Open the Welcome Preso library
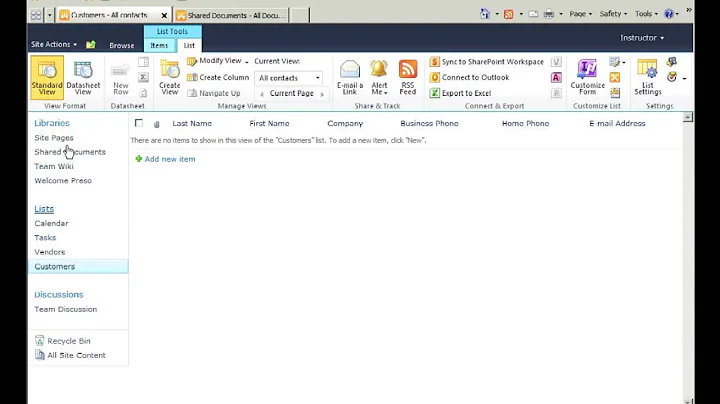Image resolution: width=720 pixels, height=404 pixels. click(63, 180)
